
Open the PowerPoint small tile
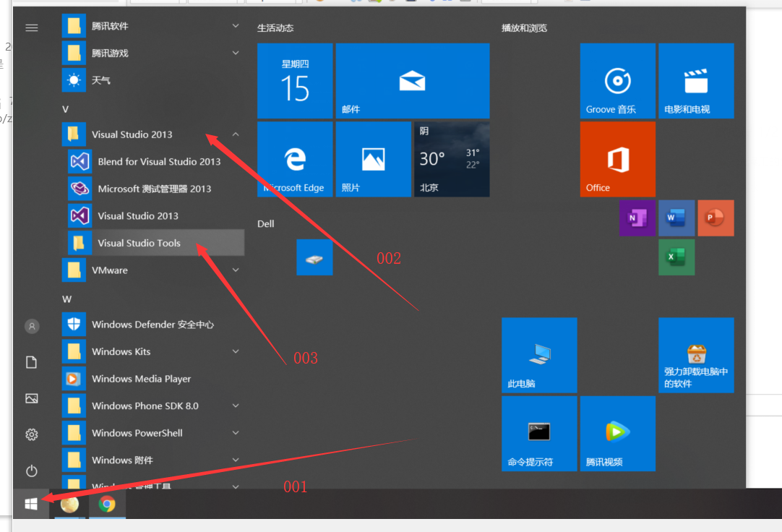(x=716, y=218)
